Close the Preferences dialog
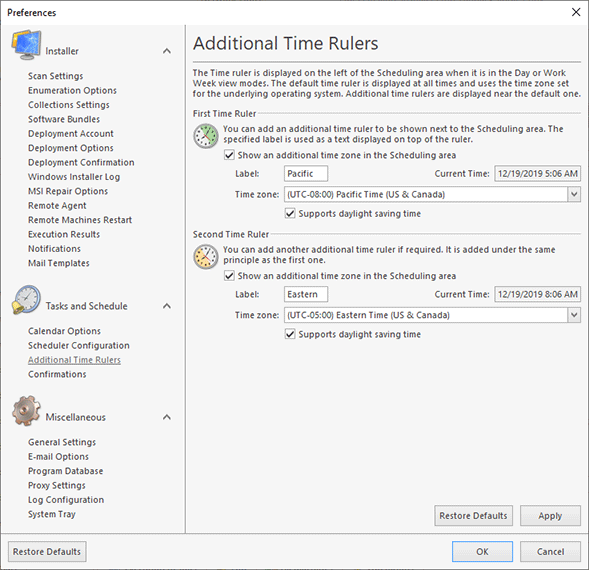This screenshot has height=570, width=589. click(576, 12)
